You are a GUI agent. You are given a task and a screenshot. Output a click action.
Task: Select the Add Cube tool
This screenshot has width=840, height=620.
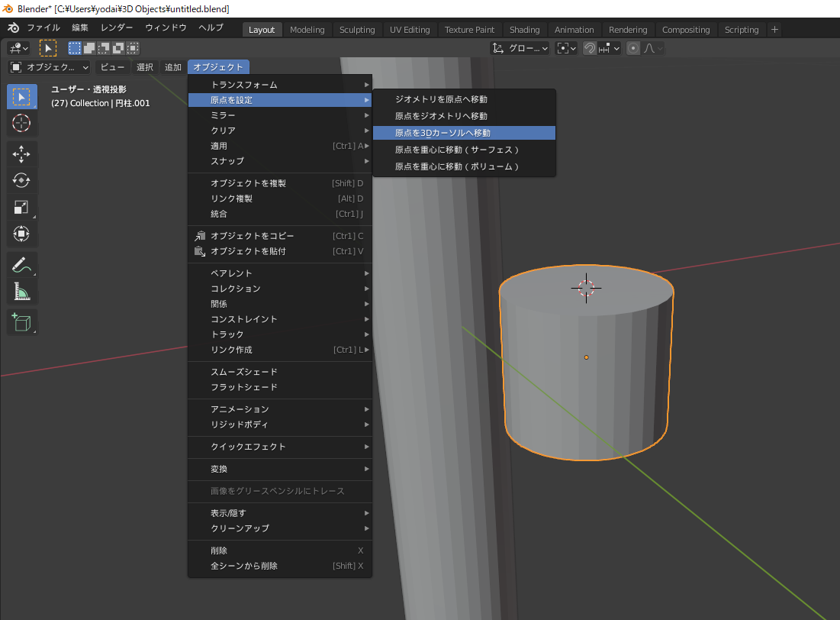coord(21,322)
